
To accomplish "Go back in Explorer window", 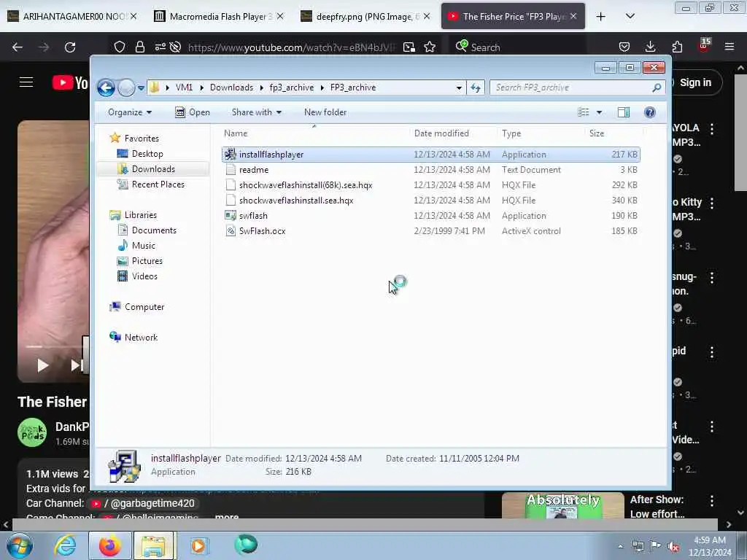I will 106,87.
